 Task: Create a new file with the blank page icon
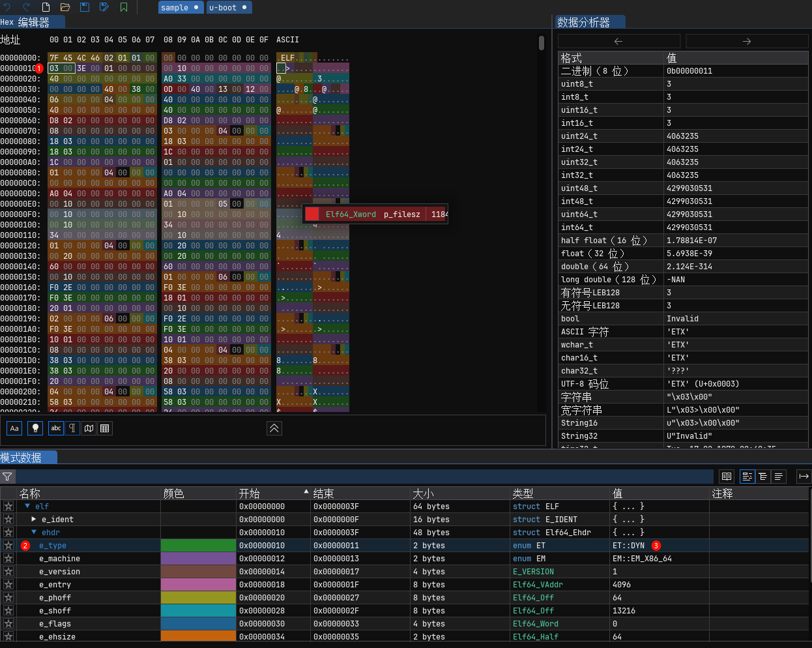pyautogui.click(x=46, y=7)
